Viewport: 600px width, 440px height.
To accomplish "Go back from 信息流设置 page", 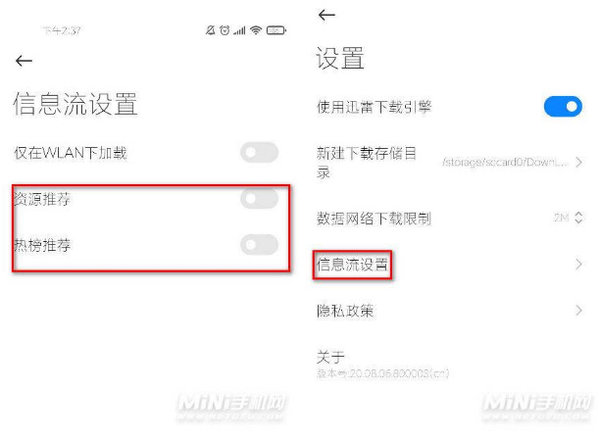I will pyautogui.click(x=24, y=60).
